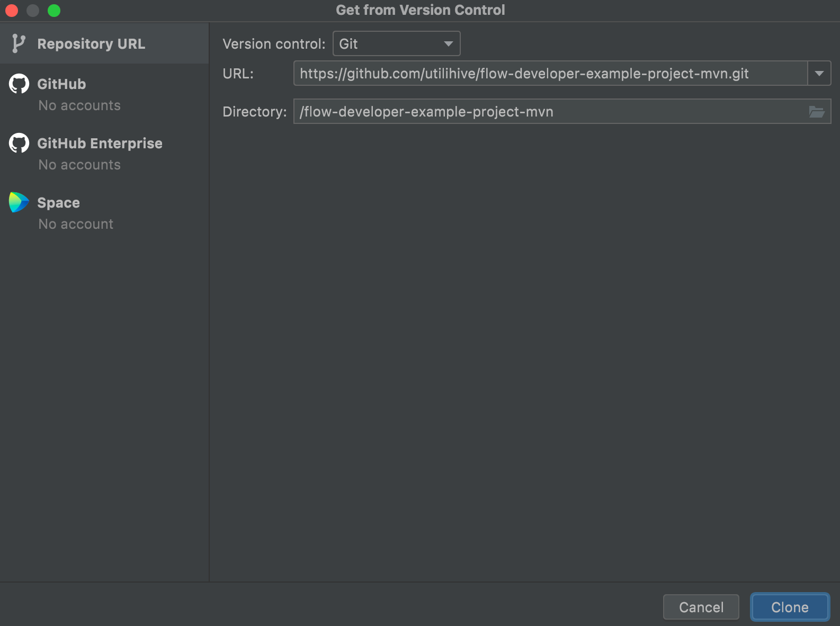Click the Repository URL branch icon

click(19, 43)
